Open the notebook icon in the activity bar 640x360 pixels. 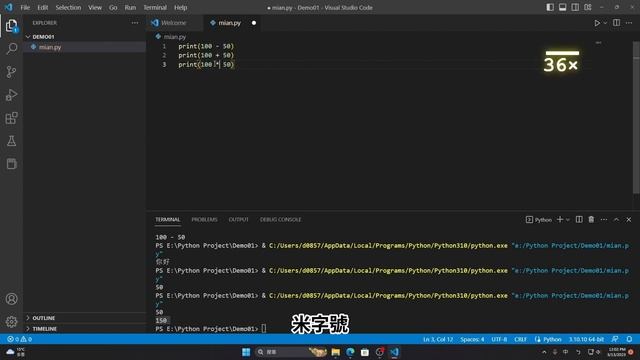(x=11, y=164)
